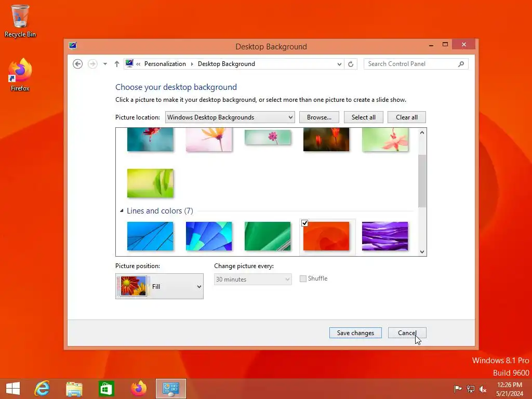532x399 pixels.
Task: Select the purple waves wallpaper
Action: click(385, 236)
